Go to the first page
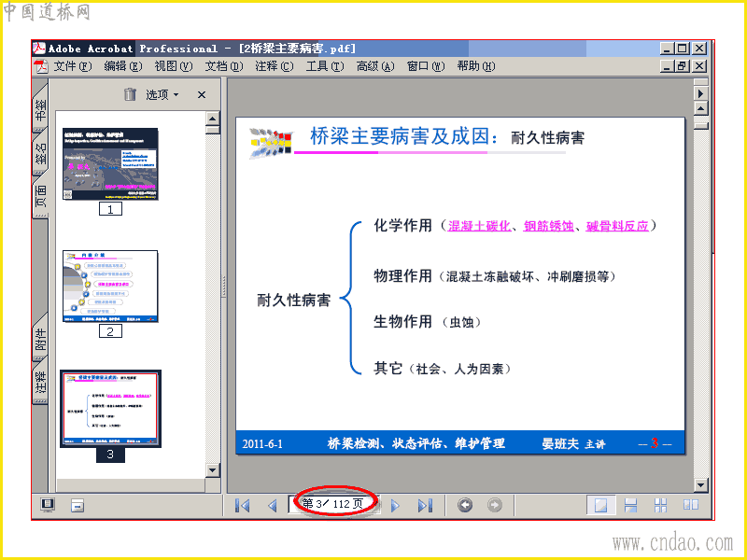 click(x=243, y=505)
